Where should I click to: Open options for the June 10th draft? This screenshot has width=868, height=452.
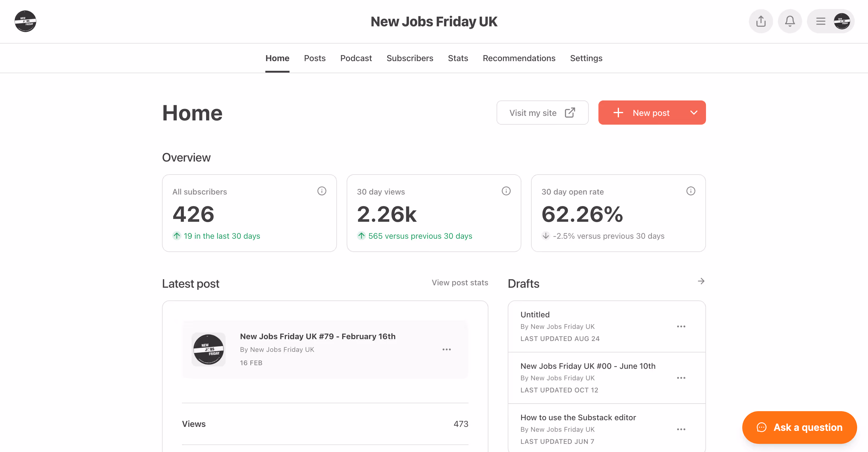pyautogui.click(x=681, y=378)
